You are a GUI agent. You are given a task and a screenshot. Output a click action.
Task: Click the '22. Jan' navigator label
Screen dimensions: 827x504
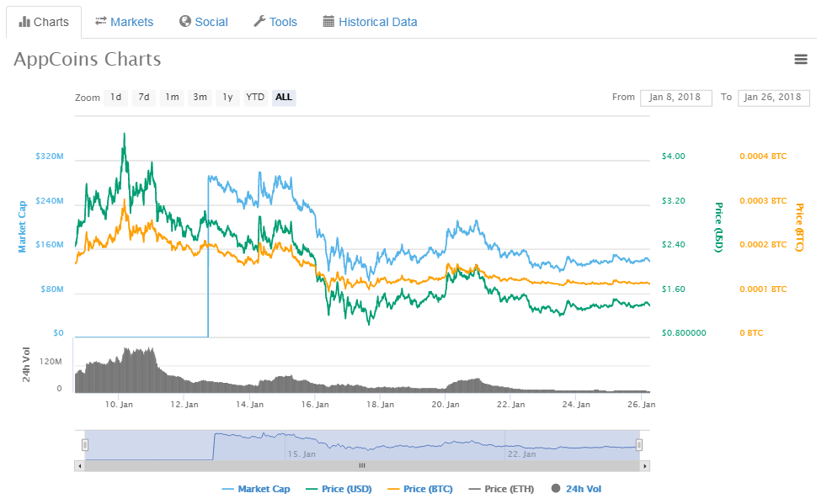click(521, 454)
